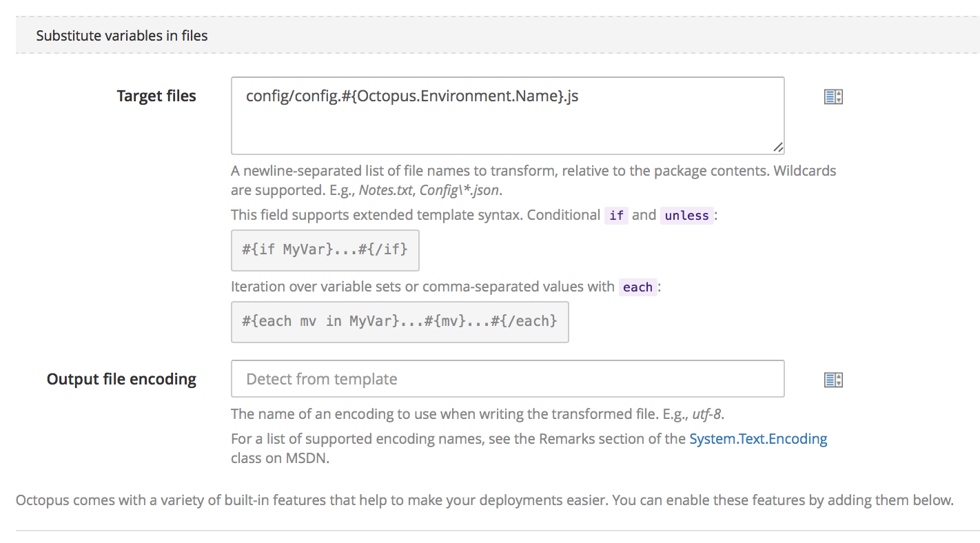Click the #{each mv in MyVar} example block
The image size is (980, 543).
[x=399, y=321]
